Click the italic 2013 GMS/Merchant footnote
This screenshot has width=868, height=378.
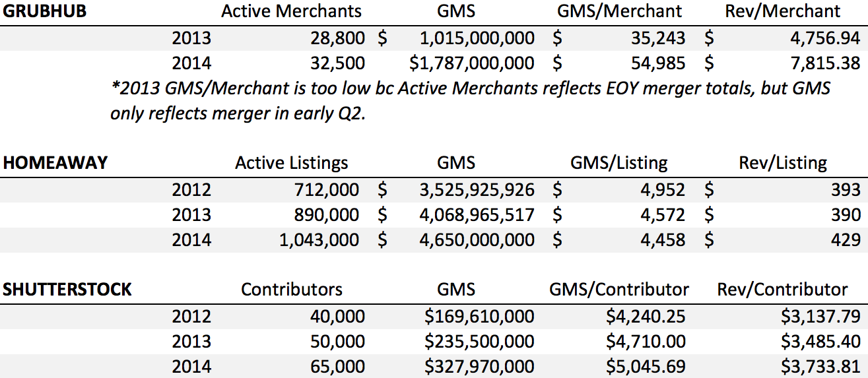469,101
